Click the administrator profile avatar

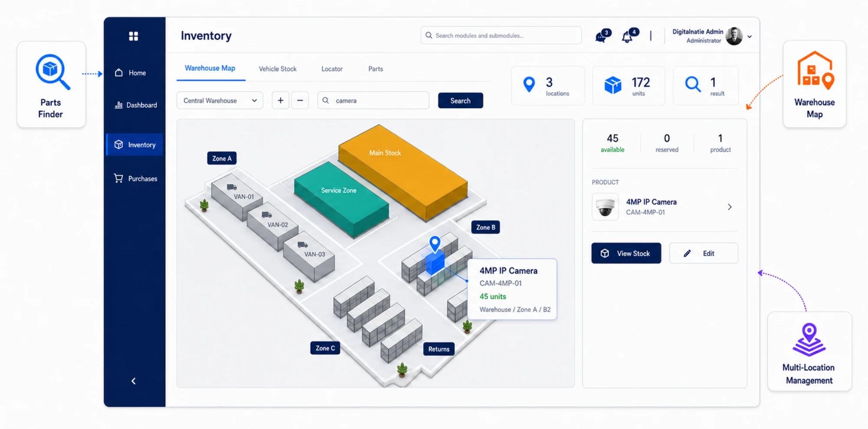734,36
